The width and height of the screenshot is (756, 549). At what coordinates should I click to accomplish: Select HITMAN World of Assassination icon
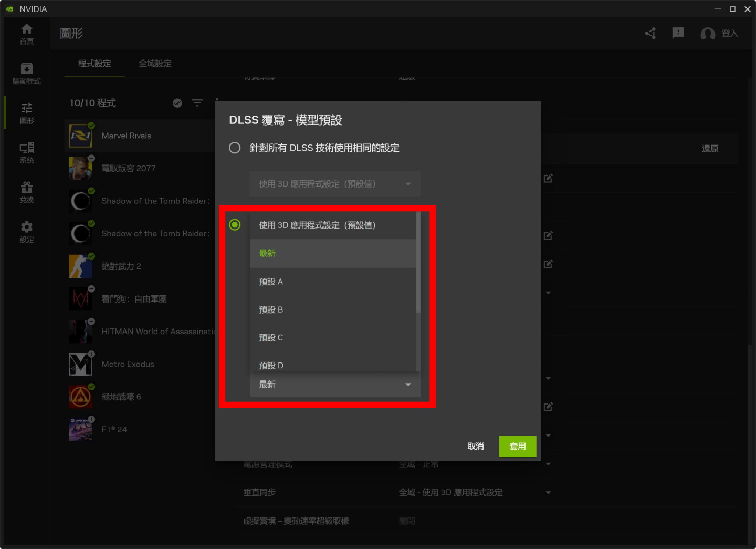(81, 332)
